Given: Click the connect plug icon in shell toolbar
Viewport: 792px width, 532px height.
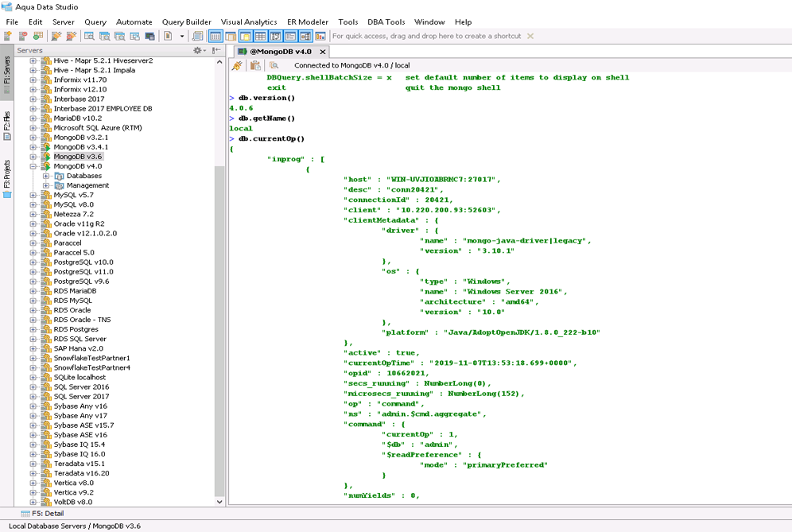Looking at the screenshot, I should tap(237, 65).
